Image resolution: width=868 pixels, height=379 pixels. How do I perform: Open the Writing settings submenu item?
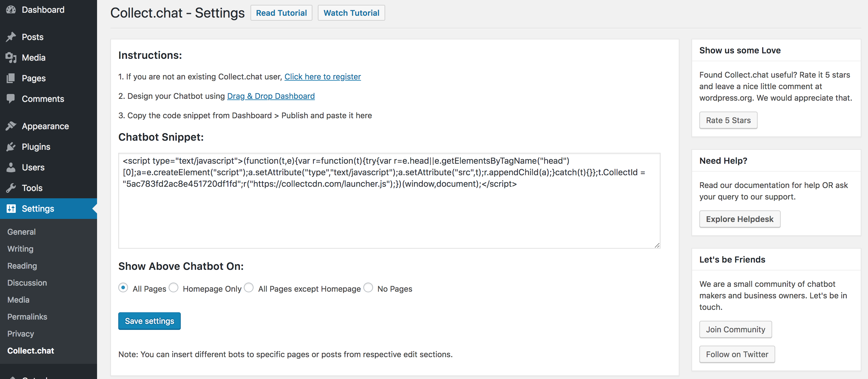point(20,249)
